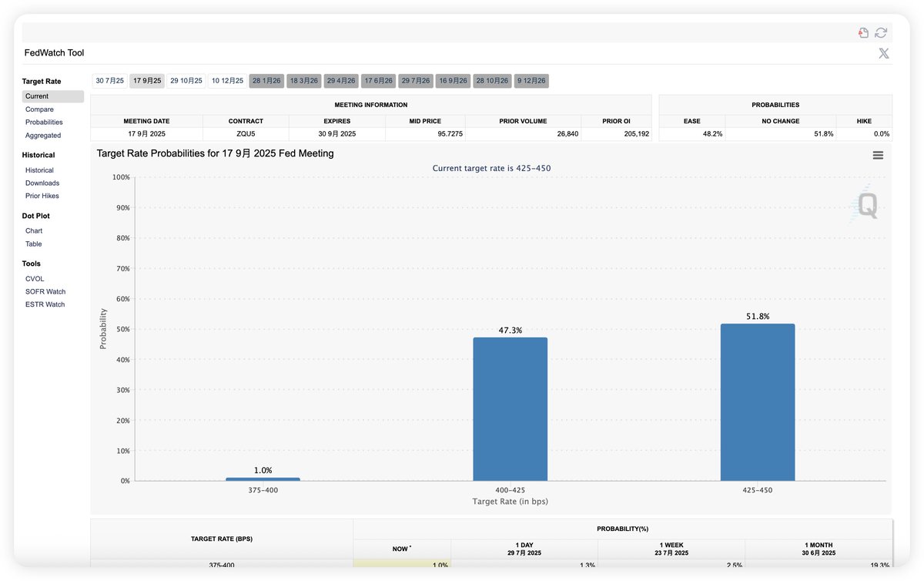Open the 9 12月26 meeting tab

[531, 81]
